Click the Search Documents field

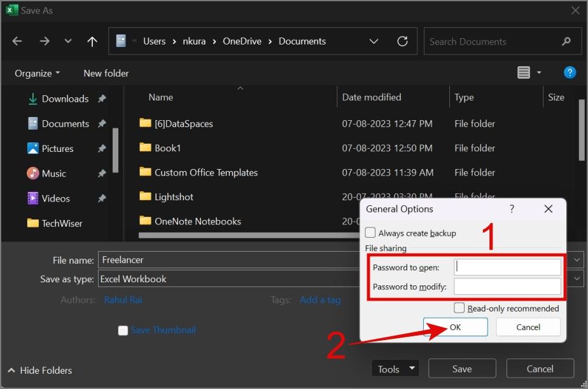click(x=503, y=41)
